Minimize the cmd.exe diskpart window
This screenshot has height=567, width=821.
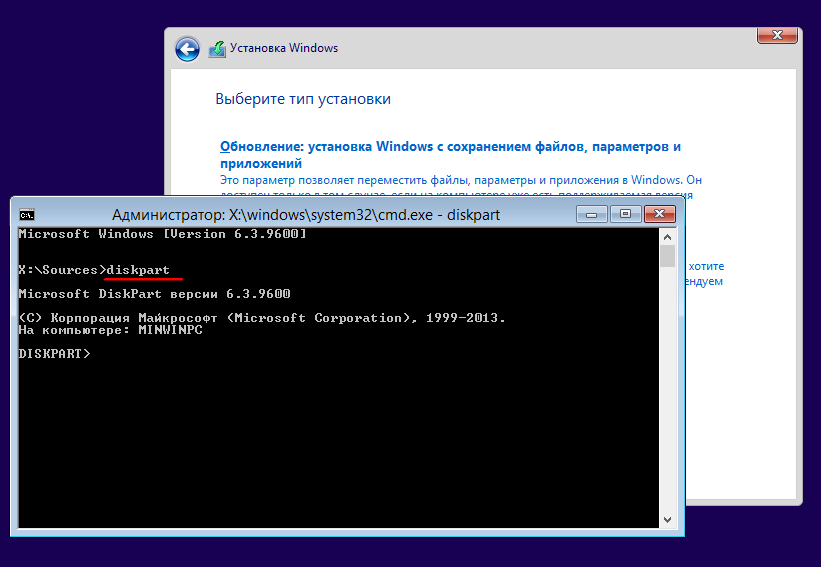click(592, 214)
